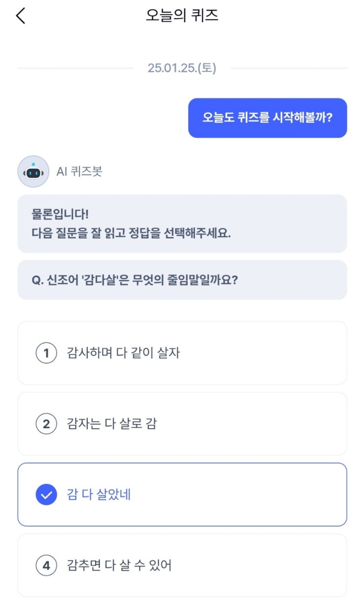Tap the '물론입니다!' text line
364x609 pixels.
tap(60, 215)
